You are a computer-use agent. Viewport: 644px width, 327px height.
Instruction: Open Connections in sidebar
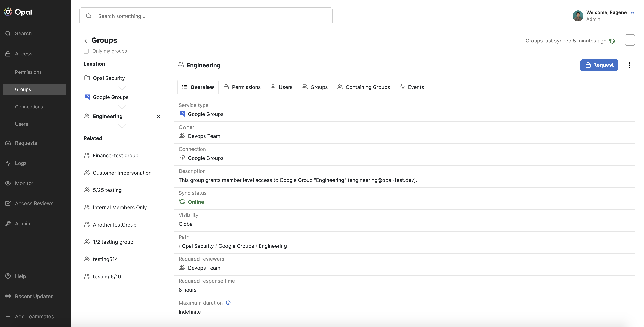point(29,106)
